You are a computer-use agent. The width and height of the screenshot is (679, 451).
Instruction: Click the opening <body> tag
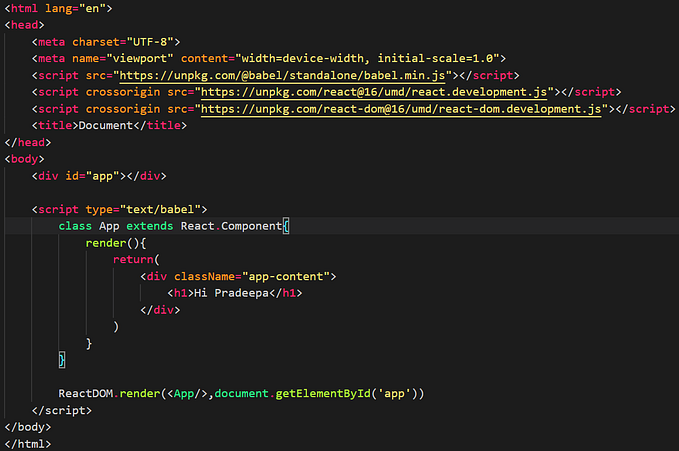point(24,159)
